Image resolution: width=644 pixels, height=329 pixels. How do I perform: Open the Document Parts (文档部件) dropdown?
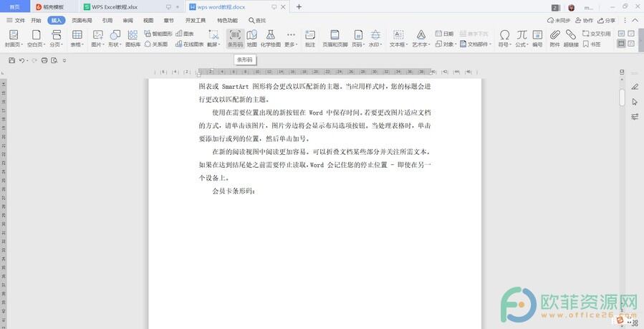click(476, 44)
